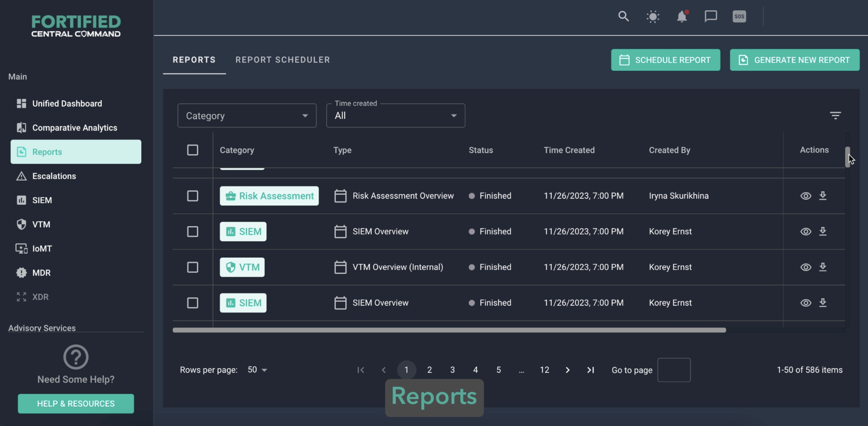The image size is (868, 426).
Task: Click VTM Overview (Internal) type text
Action: tap(398, 267)
